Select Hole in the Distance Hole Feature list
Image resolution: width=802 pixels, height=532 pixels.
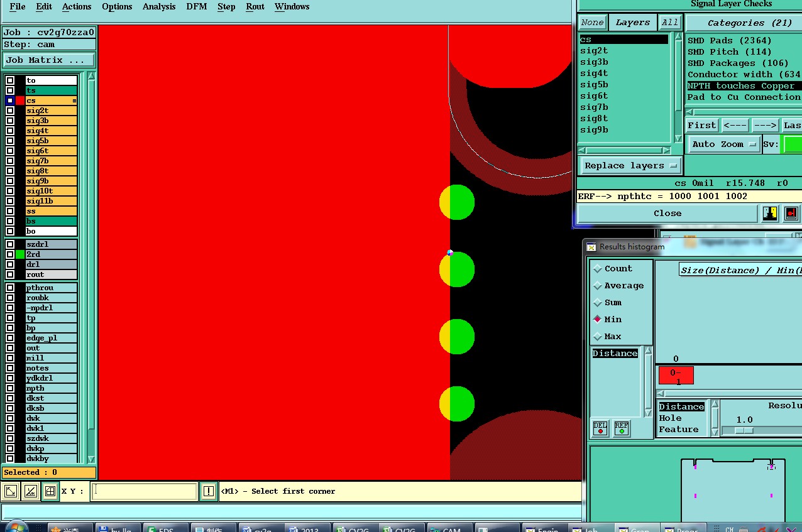[670, 418]
